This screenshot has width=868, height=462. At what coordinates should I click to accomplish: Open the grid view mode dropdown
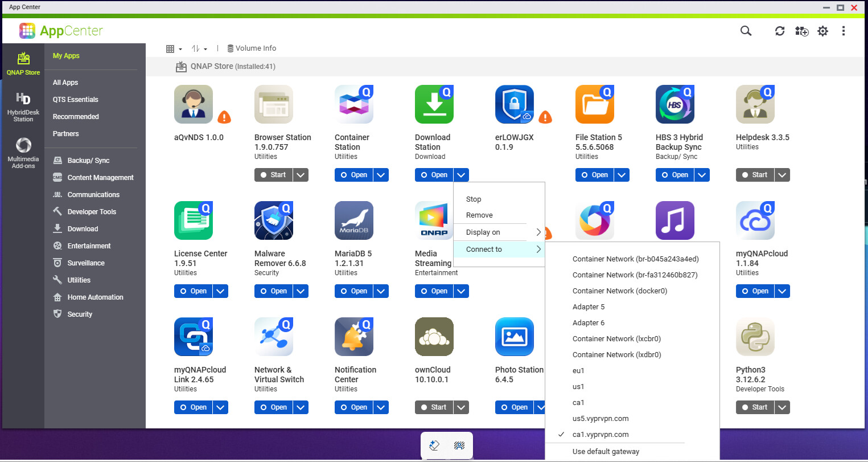click(174, 49)
